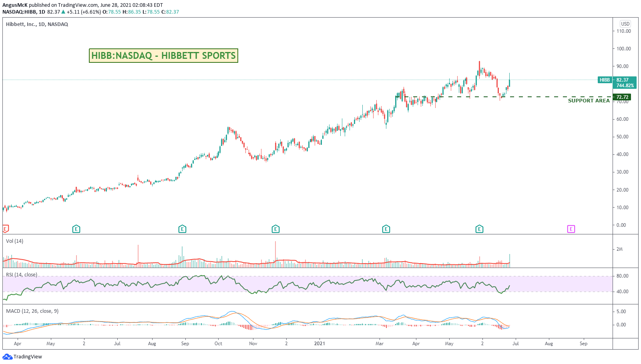Click the purple upcoming earnings marker in August

point(571,229)
